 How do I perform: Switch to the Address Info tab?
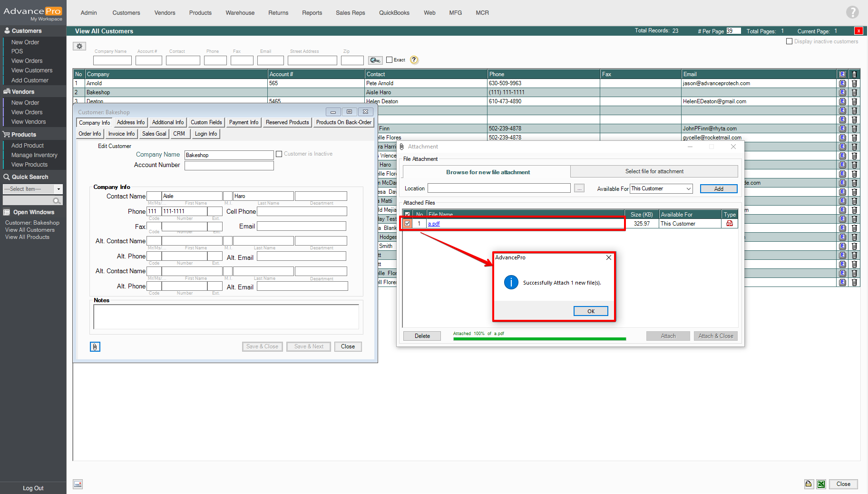click(131, 122)
